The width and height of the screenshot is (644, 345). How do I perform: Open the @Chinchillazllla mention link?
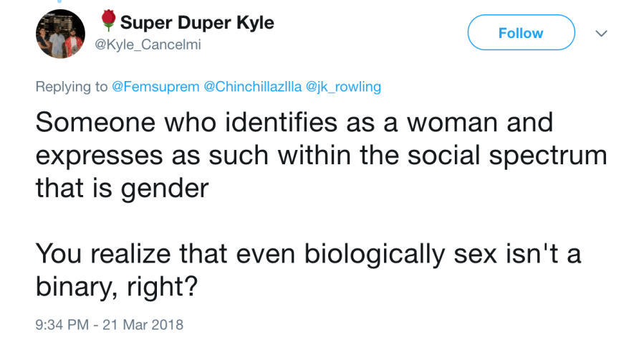pos(253,87)
